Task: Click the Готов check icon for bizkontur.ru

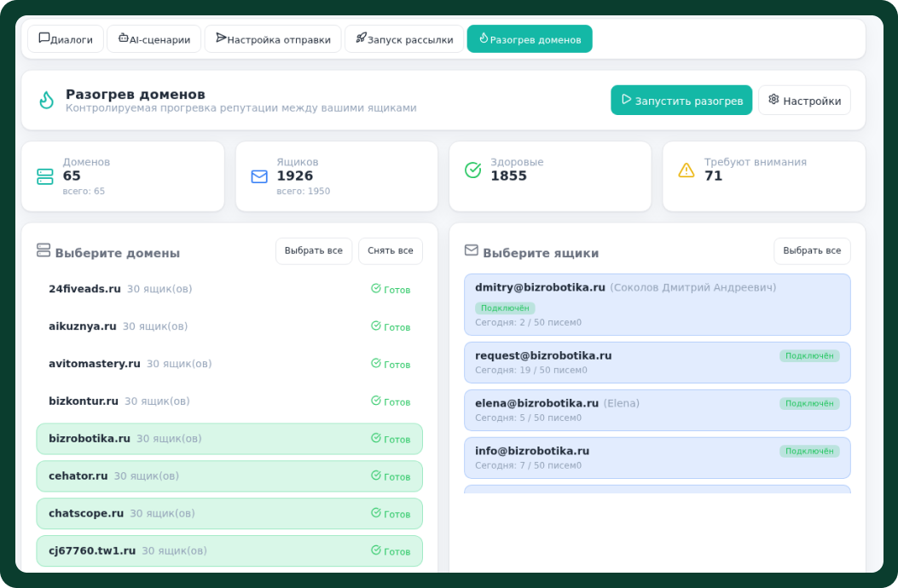Action: [376, 401]
